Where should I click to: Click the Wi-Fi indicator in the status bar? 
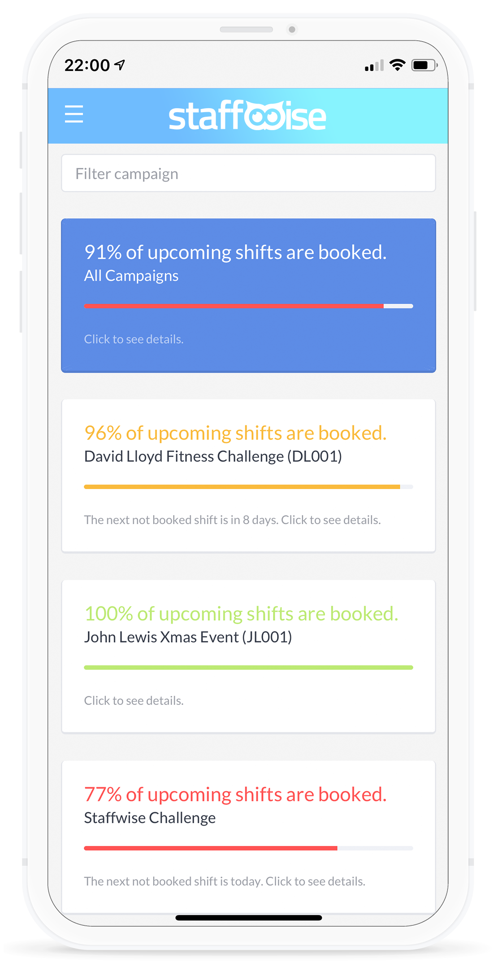click(x=397, y=65)
